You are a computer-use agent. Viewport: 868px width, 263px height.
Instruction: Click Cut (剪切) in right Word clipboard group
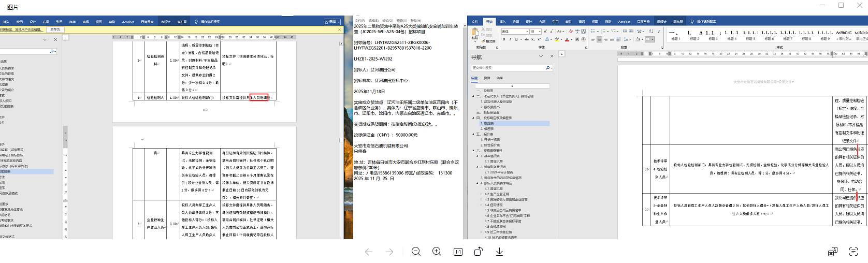click(487, 30)
